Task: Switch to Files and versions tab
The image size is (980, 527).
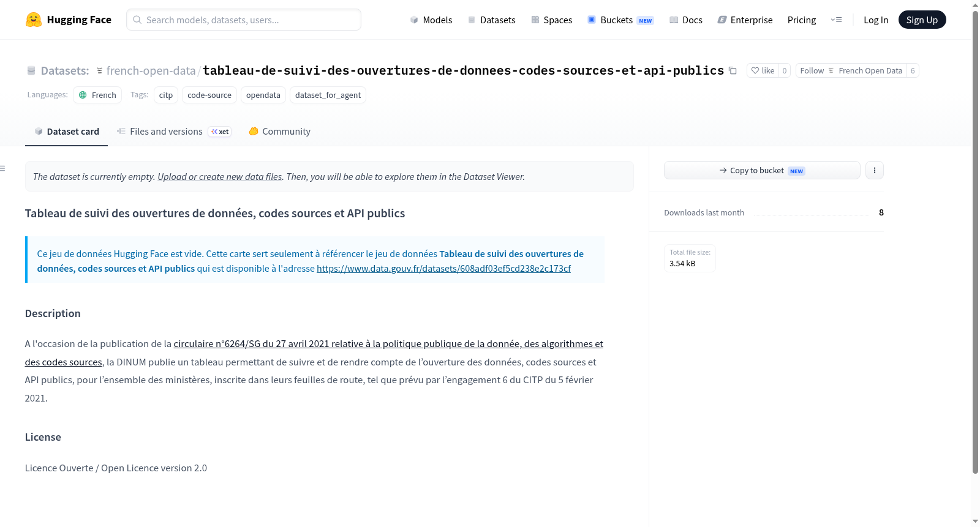Action: pyautogui.click(x=174, y=131)
